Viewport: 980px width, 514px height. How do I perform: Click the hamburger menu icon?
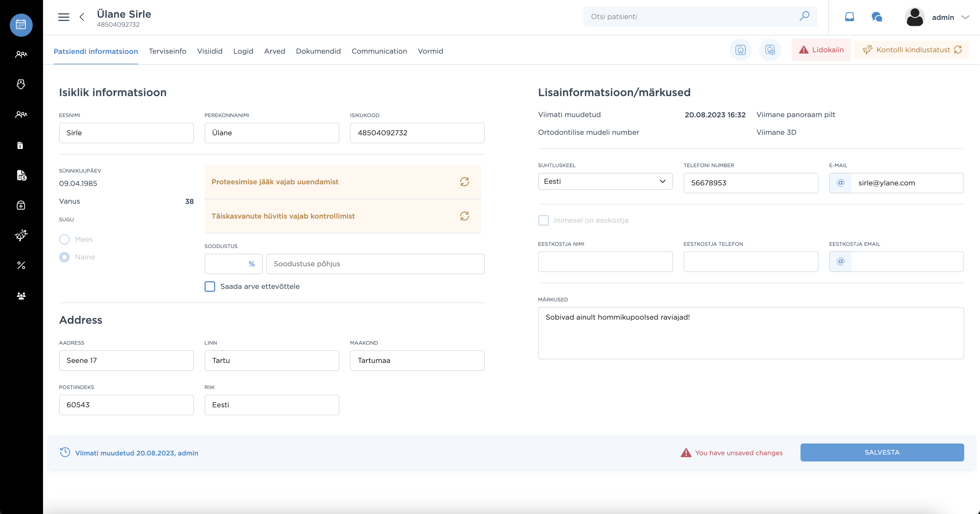(x=63, y=17)
